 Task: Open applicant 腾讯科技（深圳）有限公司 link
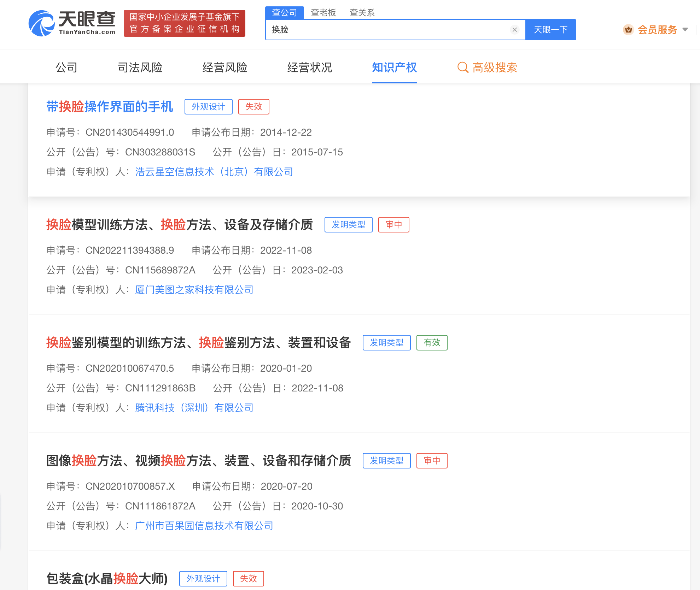pos(194,408)
